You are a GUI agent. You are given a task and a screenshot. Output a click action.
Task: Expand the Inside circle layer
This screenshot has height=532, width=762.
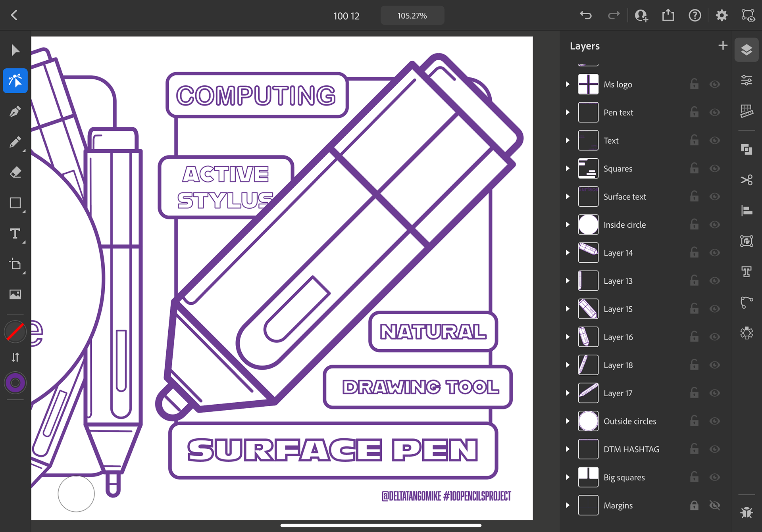tap(568, 225)
